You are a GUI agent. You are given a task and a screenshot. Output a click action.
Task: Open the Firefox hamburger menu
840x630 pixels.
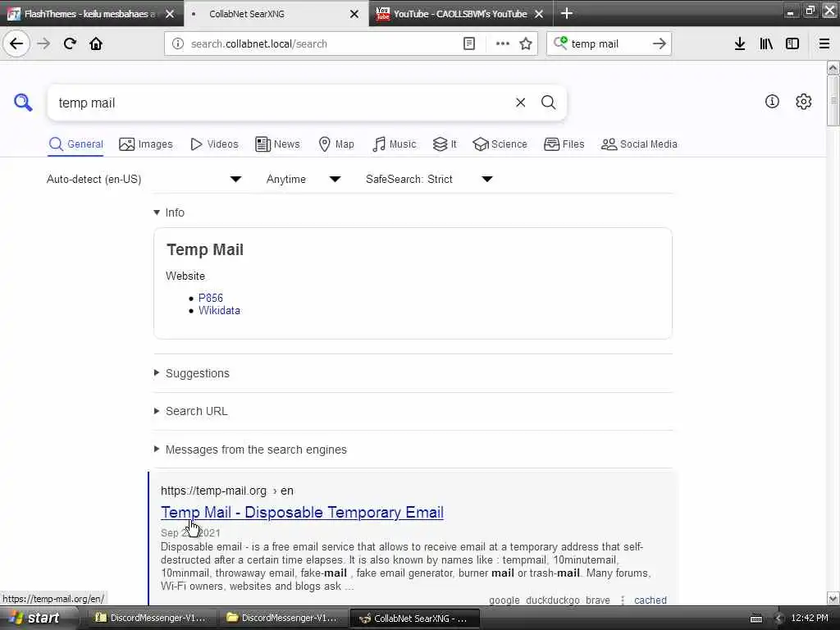click(824, 43)
